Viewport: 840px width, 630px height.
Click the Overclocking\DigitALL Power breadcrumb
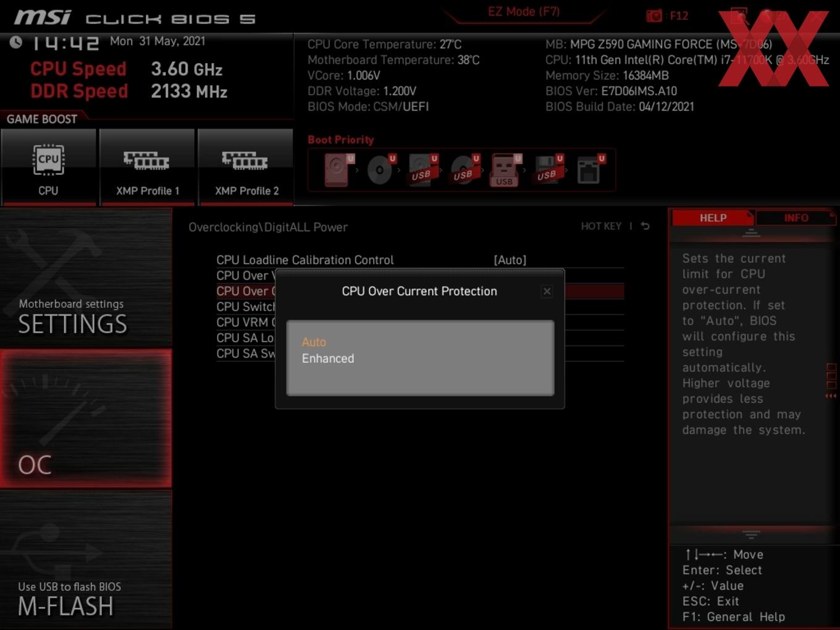(x=268, y=227)
